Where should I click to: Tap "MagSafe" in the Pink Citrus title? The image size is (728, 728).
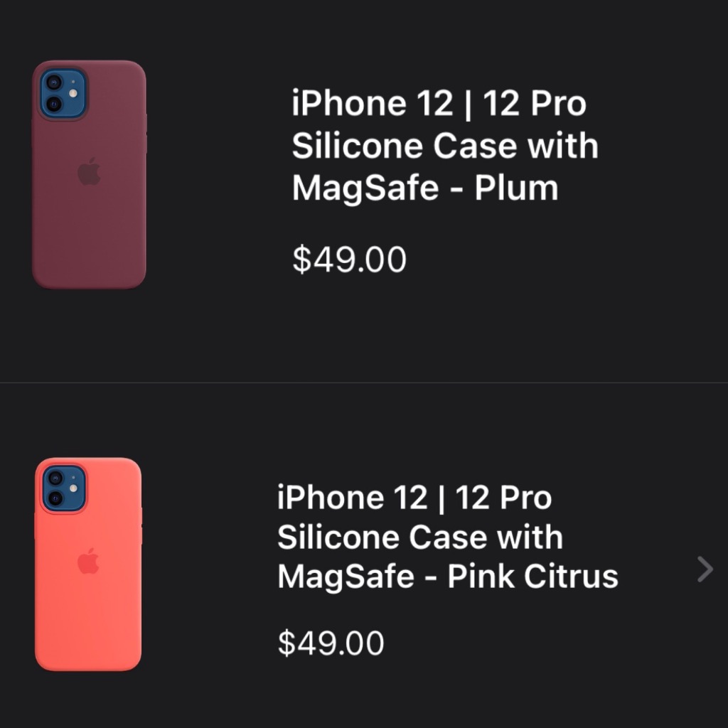tap(346, 576)
